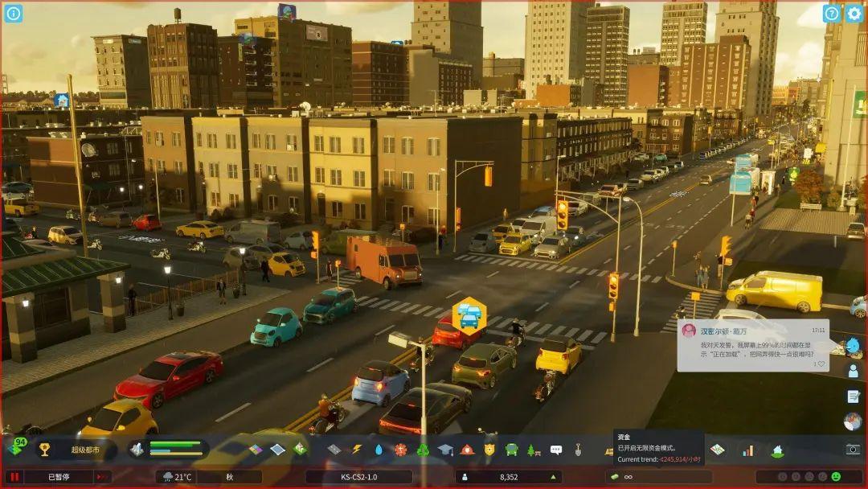
Task: Open the Parks and Recreation tree icon
Action: click(x=534, y=450)
